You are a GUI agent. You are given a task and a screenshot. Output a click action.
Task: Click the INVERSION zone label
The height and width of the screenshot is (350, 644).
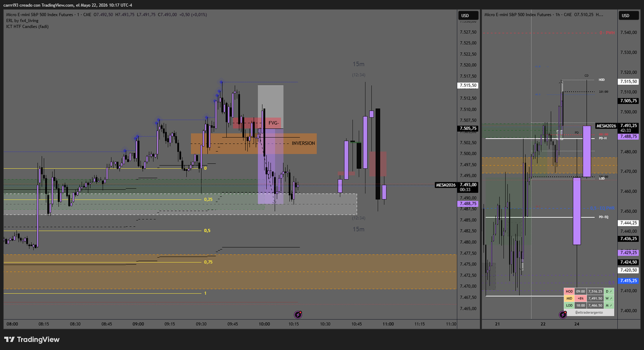click(303, 143)
